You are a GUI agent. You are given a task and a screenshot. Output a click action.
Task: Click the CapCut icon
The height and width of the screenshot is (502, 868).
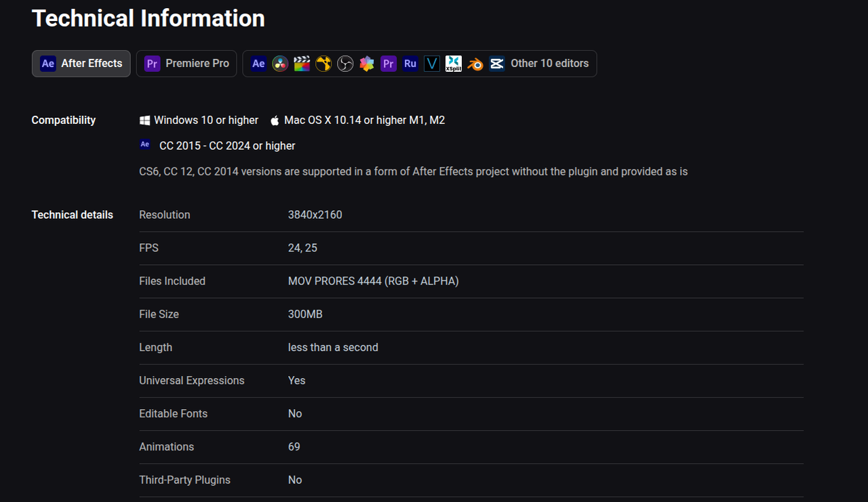497,64
